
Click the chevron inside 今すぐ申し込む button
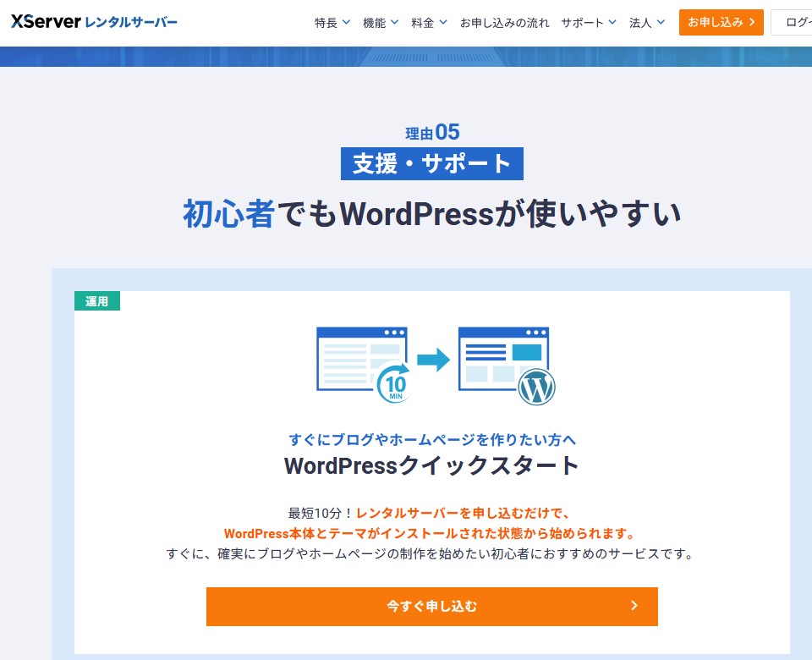634,606
